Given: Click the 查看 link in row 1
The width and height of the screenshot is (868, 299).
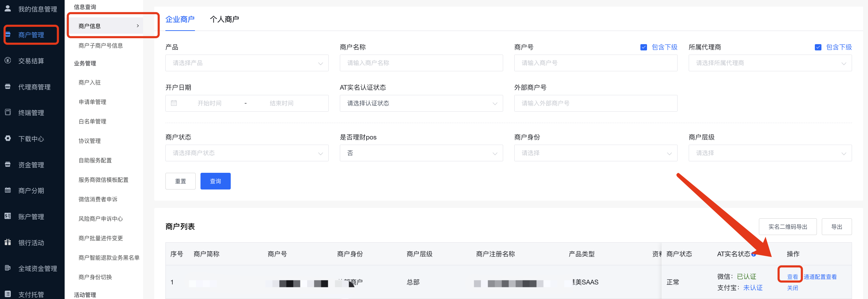Looking at the screenshot, I should point(792,277).
